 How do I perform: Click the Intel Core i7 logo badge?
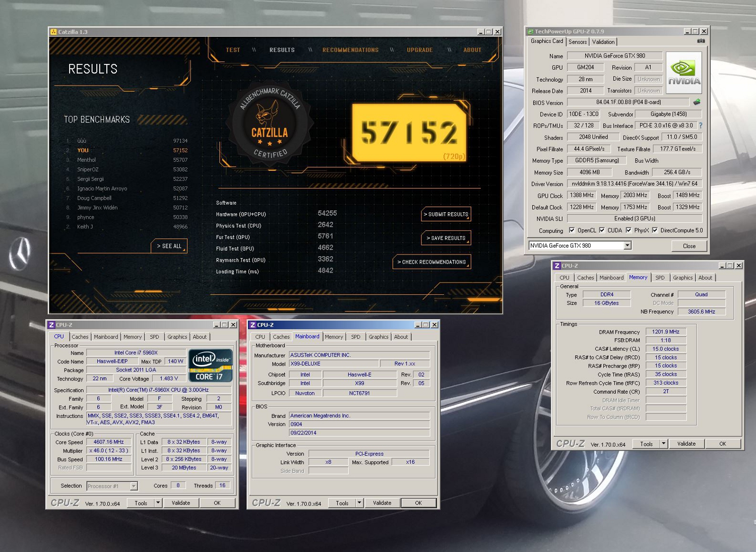coord(211,365)
